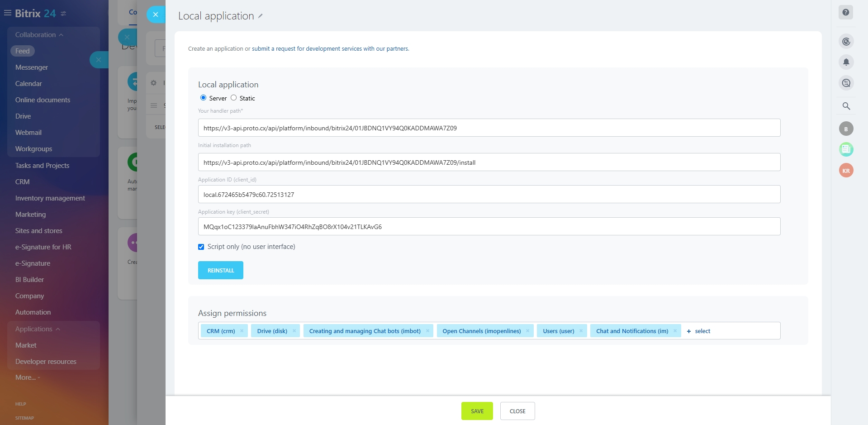Viewport: 868px width, 425px height.
Task: Click the search magnifier icon
Action: 846,106
